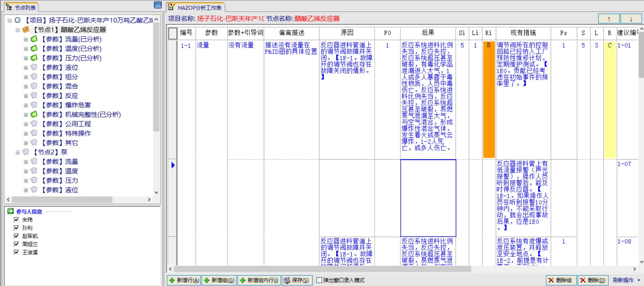Click the green arrow icon by 参与人信息
The image size is (644, 286).
(10, 211)
